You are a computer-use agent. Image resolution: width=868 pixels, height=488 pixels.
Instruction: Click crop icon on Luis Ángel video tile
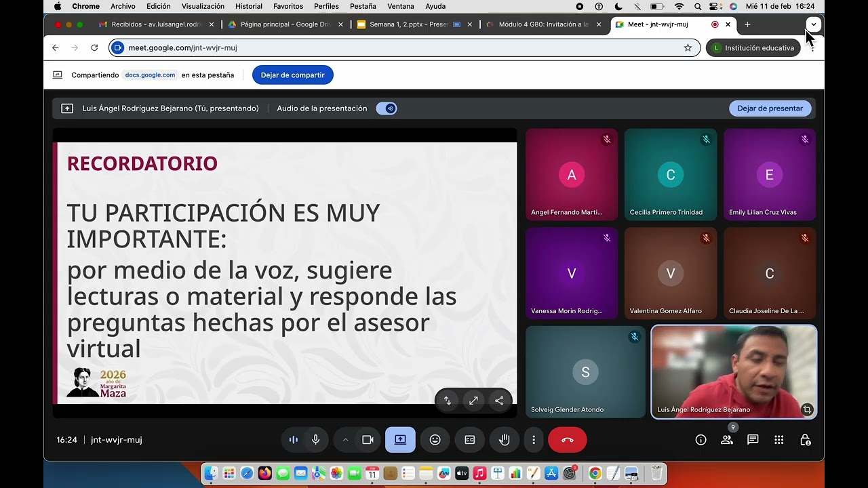[x=806, y=409]
